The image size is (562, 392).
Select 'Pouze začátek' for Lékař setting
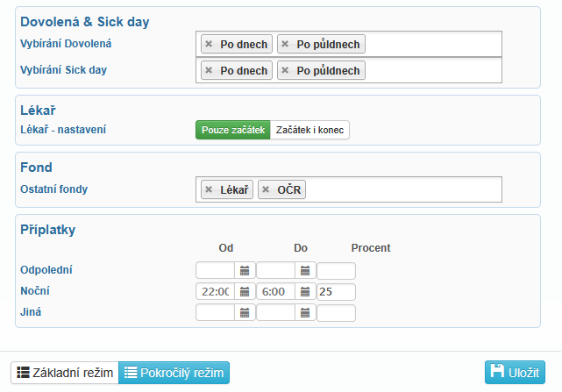(x=233, y=130)
